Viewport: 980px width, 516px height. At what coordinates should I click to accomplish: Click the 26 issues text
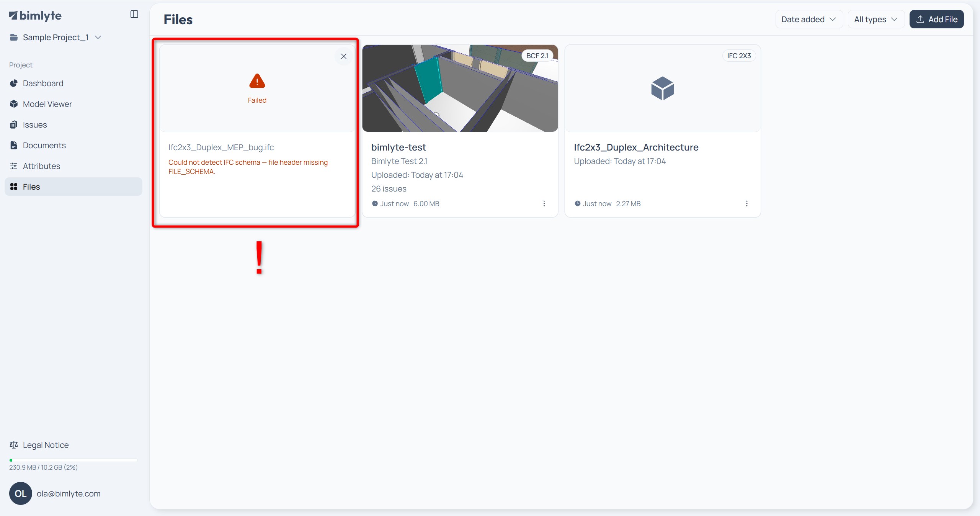pos(389,189)
